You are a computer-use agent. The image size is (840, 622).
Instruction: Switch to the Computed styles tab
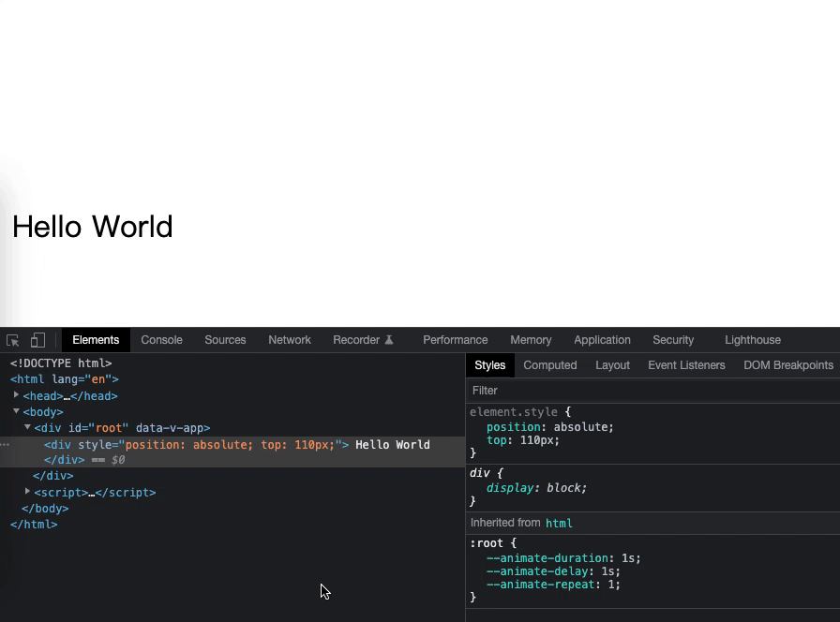[x=550, y=365]
